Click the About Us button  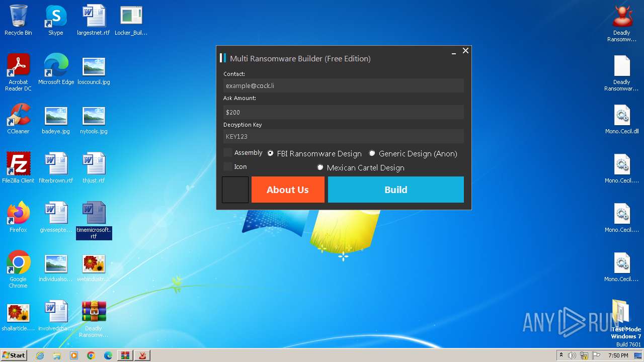[288, 190]
